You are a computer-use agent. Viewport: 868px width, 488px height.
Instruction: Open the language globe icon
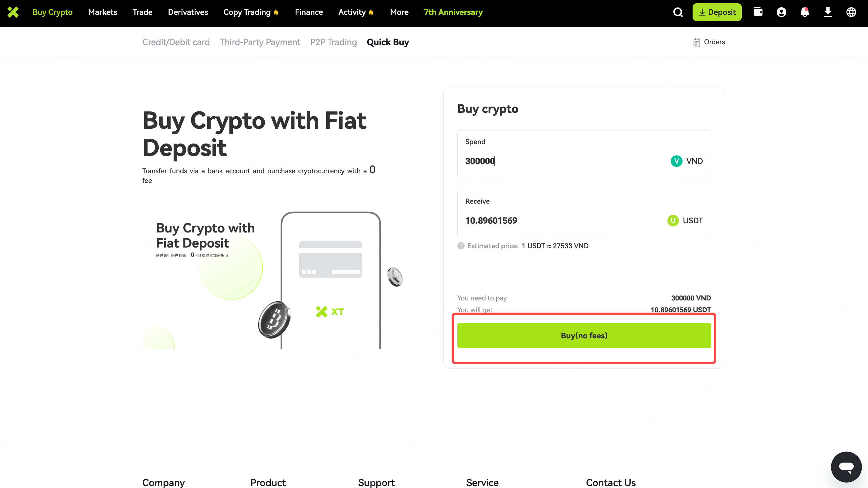pyautogui.click(x=851, y=12)
